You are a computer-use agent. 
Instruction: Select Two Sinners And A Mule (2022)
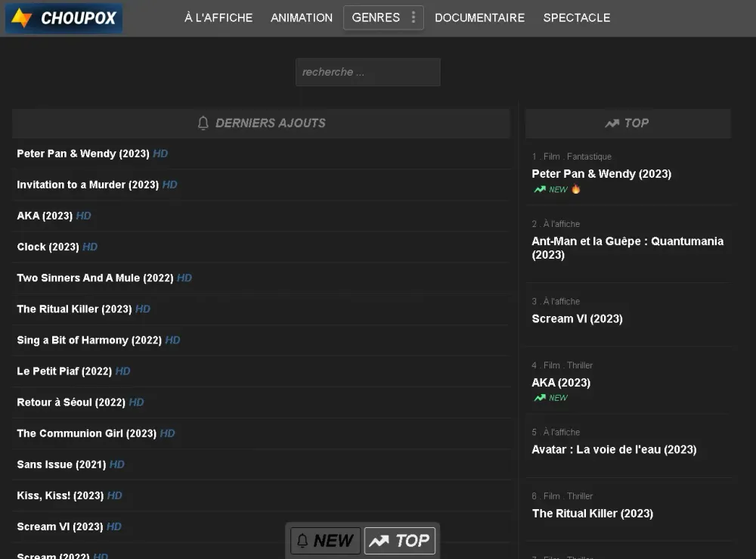click(x=95, y=278)
